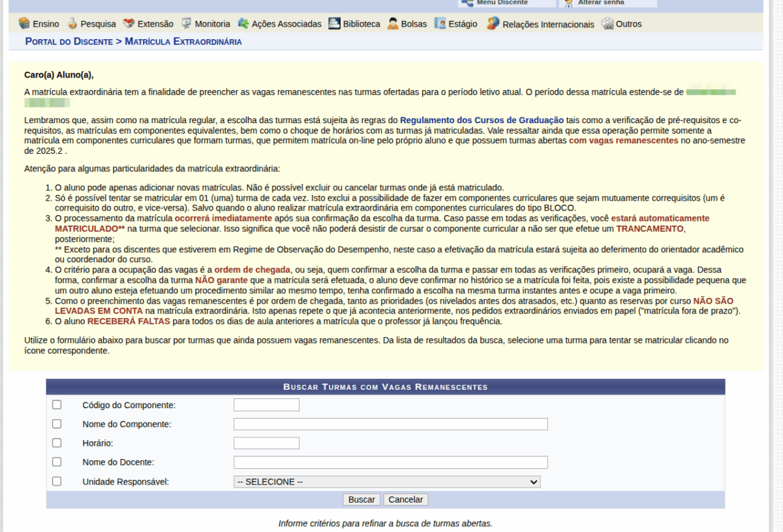Click the Ações Associadas icon

(x=243, y=23)
